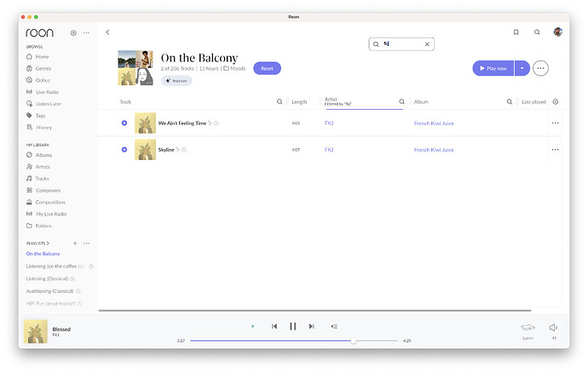This screenshot has height=372, width=588.
Task: Open the more options menu for Skyline
Action: [555, 150]
